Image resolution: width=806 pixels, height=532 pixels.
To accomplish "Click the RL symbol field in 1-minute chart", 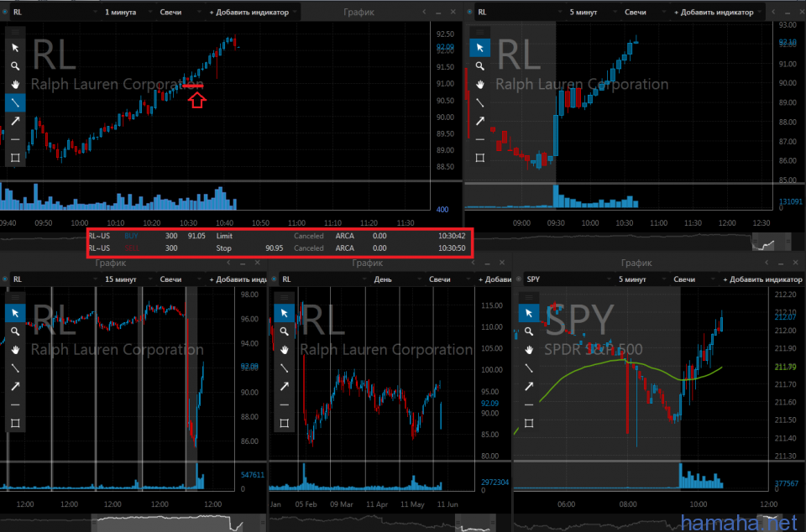I will pyautogui.click(x=54, y=12).
